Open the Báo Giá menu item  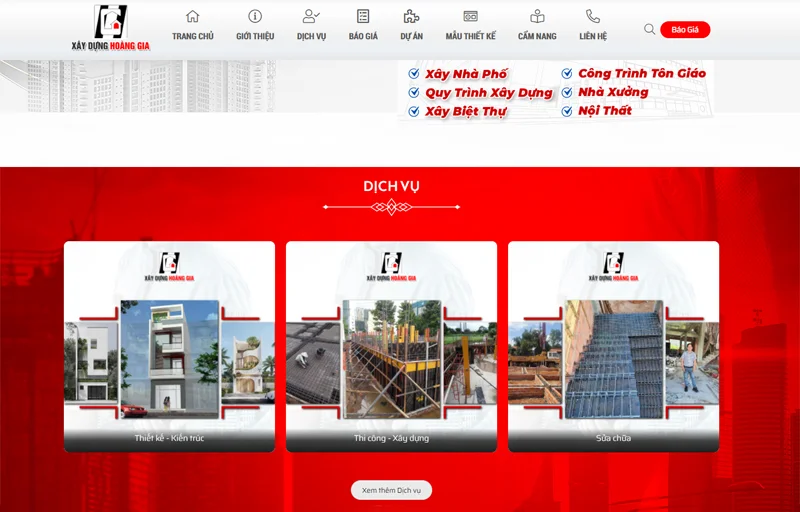click(x=363, y=36)
